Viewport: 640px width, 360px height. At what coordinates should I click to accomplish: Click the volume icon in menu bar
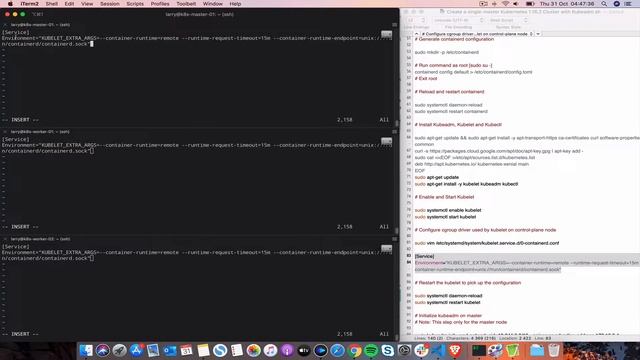point(516,4)
